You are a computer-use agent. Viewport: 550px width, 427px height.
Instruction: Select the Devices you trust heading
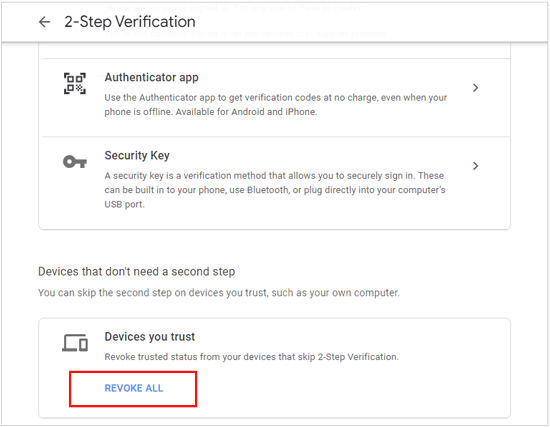[150, 336]
